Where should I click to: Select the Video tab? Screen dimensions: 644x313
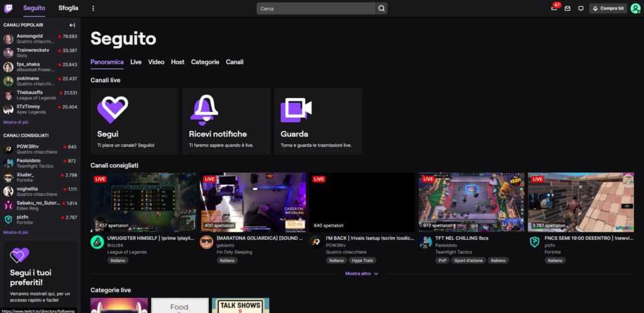point(156,62)
